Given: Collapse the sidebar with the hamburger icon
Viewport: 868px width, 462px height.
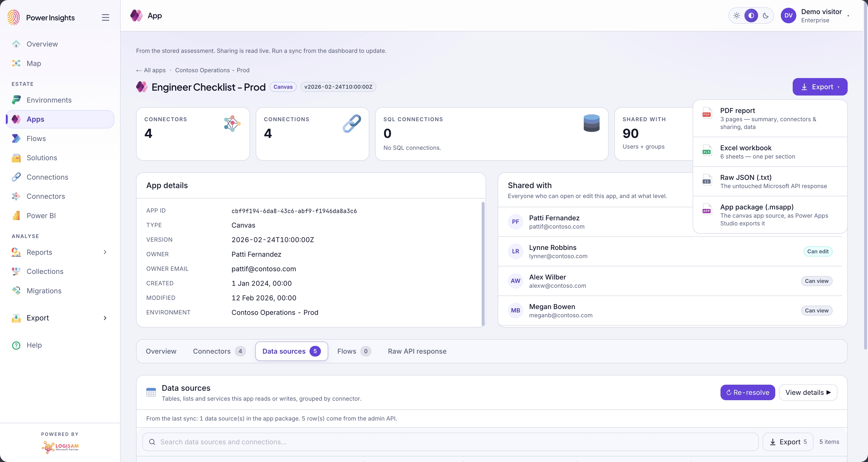Looking at the screenshot, I should click(x=105, y=17).
